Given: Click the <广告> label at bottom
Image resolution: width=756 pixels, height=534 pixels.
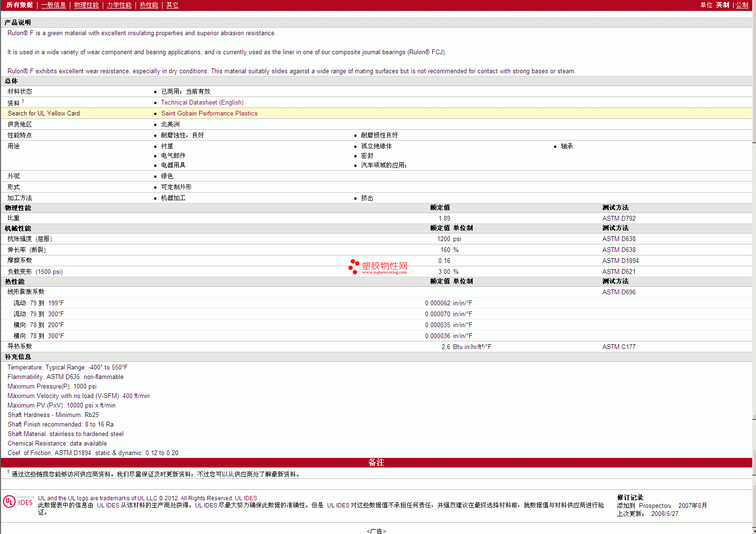Looking at the screenshot, I should point(376,531).
